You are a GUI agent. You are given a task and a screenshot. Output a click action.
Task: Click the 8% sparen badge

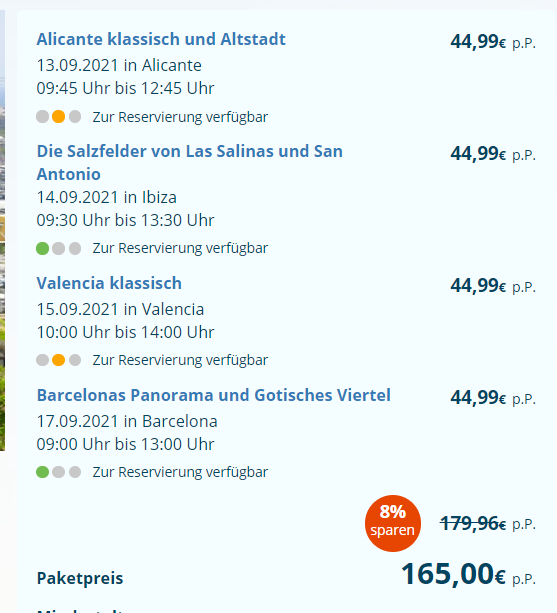[x=393, y=523]
